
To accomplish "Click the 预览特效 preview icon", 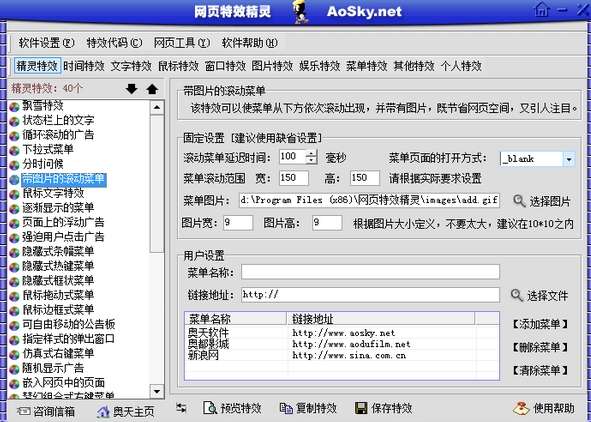I will pos(209,408).
